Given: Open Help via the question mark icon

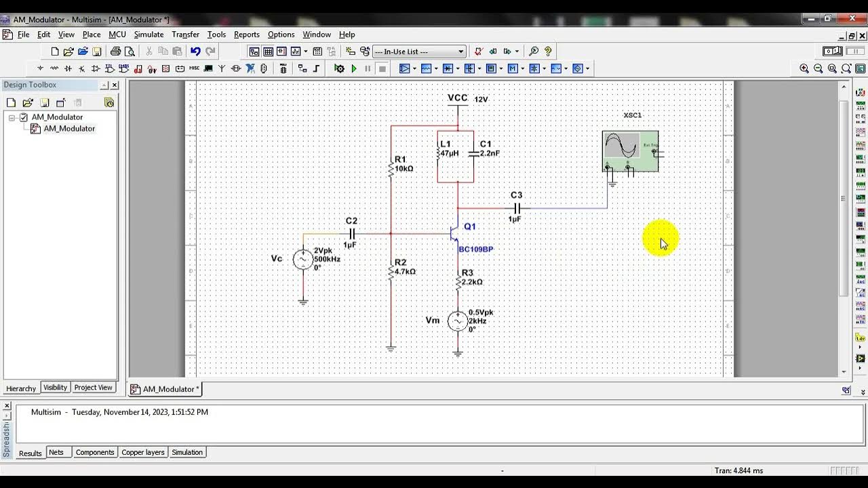Looking at the screenshot, I should [x=548, y=51].
